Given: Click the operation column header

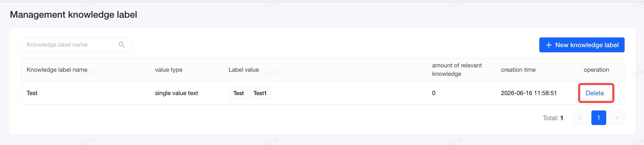Looking at the screenshot, I should pos(596,70).
